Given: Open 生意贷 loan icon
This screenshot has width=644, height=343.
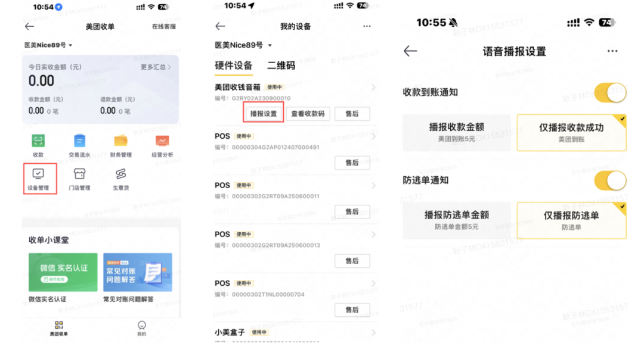Looking at the screenshot, I should pos(120,174).
